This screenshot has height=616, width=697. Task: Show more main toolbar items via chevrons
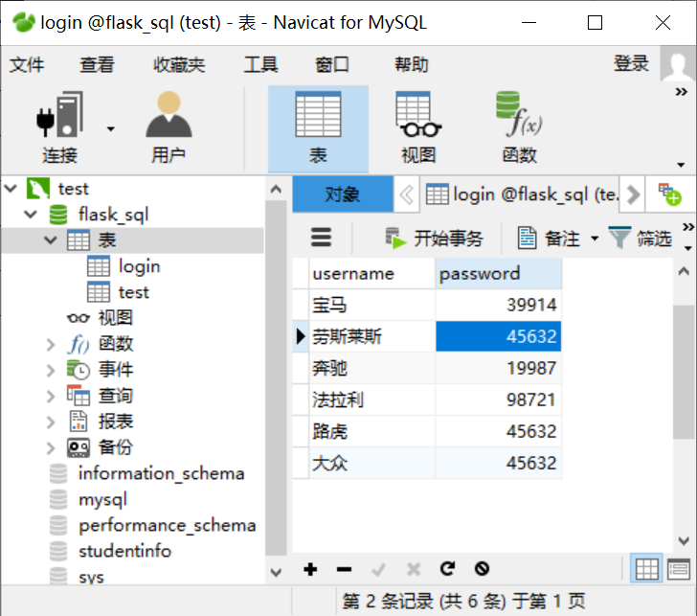pyautogui.click(x=682, y=92)
